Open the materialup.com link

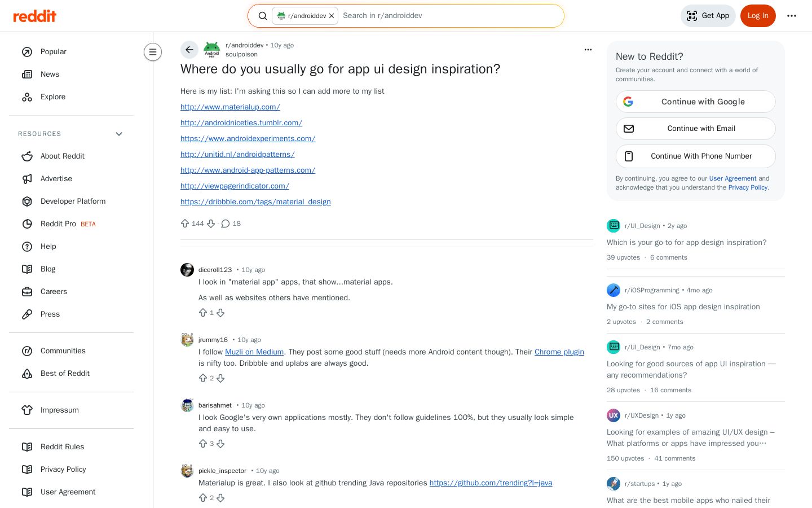[x=230, y=107]
